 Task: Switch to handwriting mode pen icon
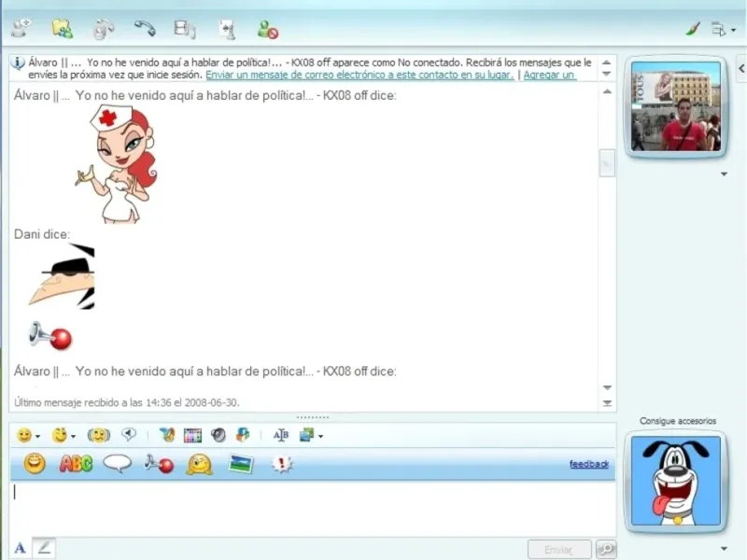tap(44, 548)
